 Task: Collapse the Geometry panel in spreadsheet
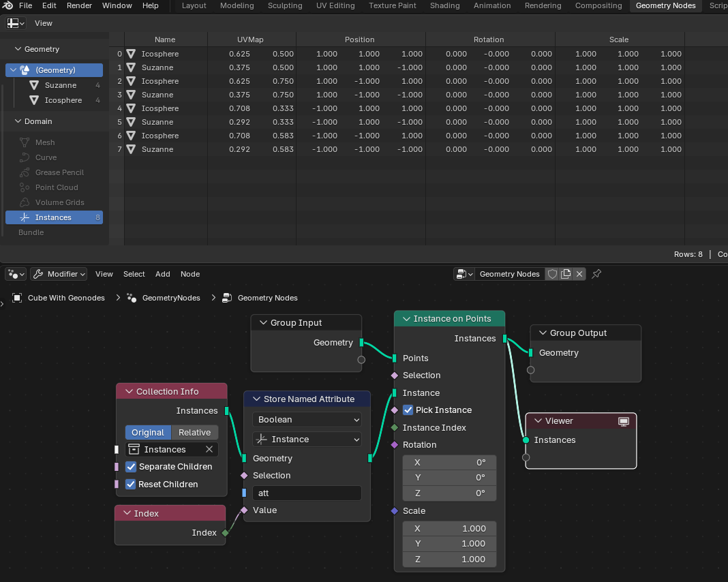pos(18,49)
